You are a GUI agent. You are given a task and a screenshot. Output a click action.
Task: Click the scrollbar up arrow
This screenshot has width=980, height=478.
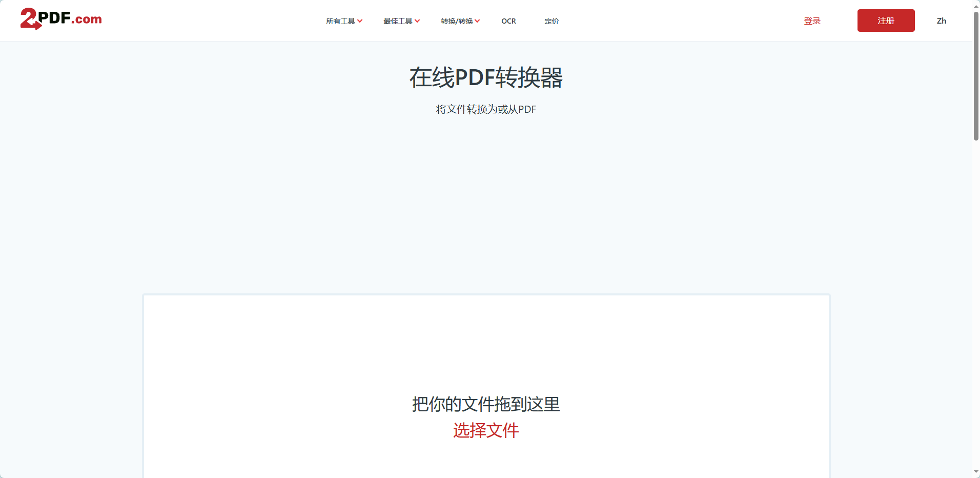tap(975, 6)
